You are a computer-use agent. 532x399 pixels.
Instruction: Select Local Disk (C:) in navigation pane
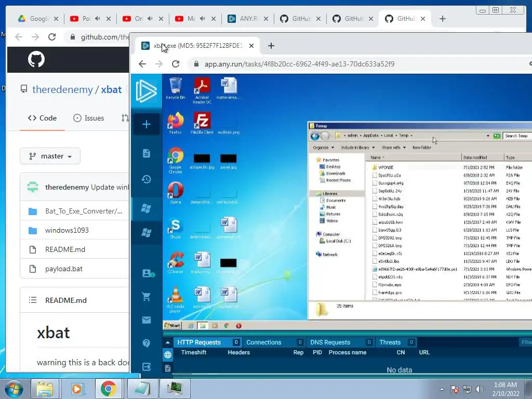pos(338,241)
